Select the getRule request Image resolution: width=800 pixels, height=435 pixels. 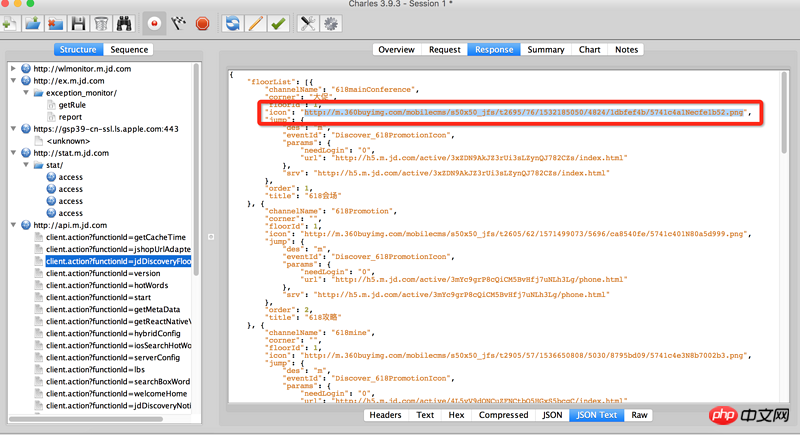click(72, 105)
